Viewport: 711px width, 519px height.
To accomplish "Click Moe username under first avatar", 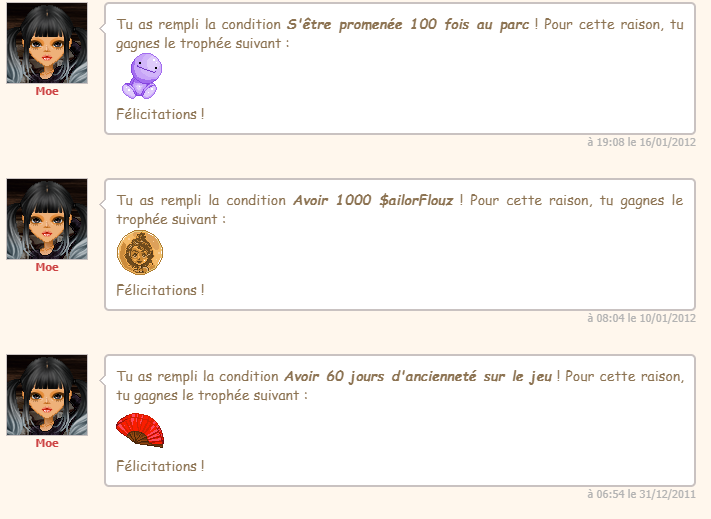I will 47,91.
